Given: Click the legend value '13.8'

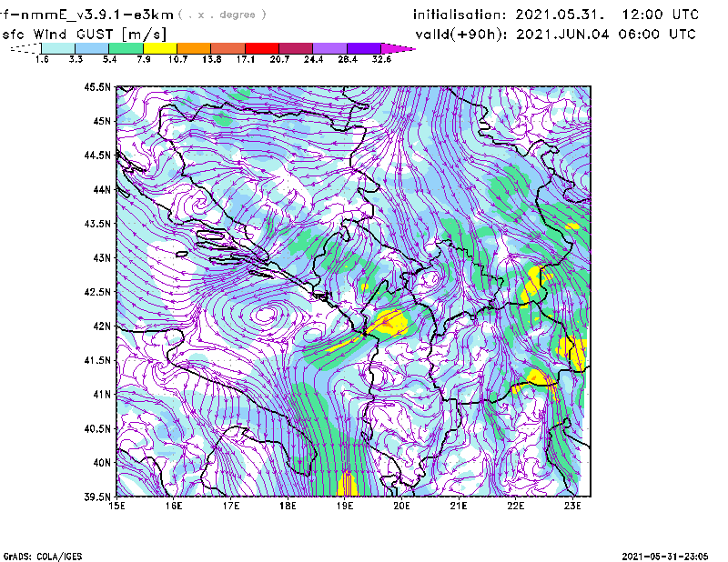Looking at the screenshot, I should [x=212, y=59].
